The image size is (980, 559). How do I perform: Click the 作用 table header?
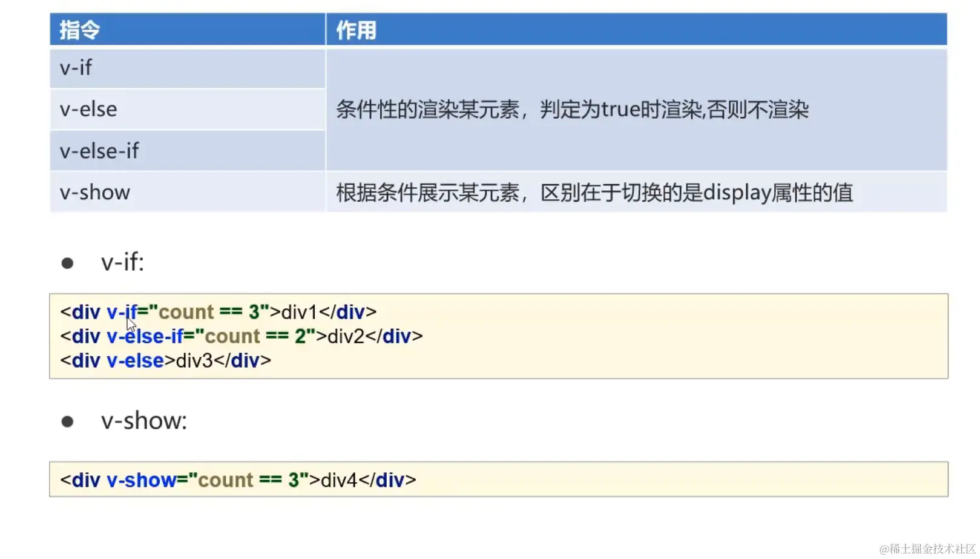(637, 30)
